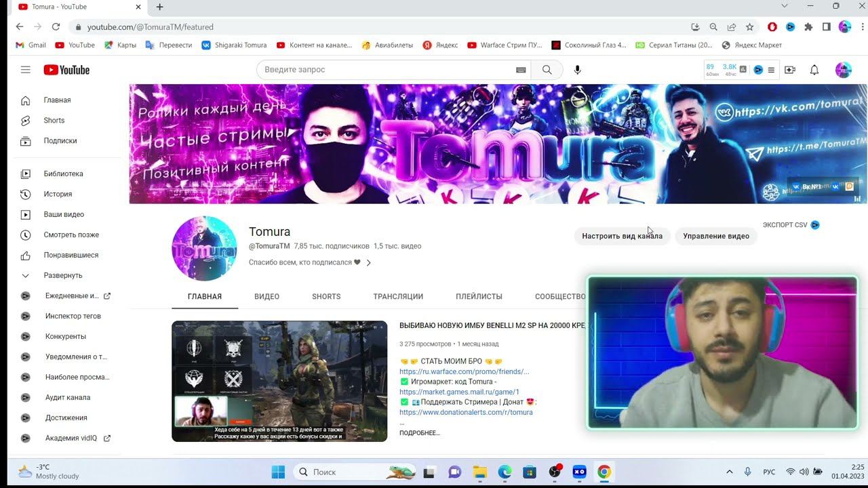Viewport: 868px width, 488px height.
Task: Expand channel description arrow
Action: (x=368, y=263)
